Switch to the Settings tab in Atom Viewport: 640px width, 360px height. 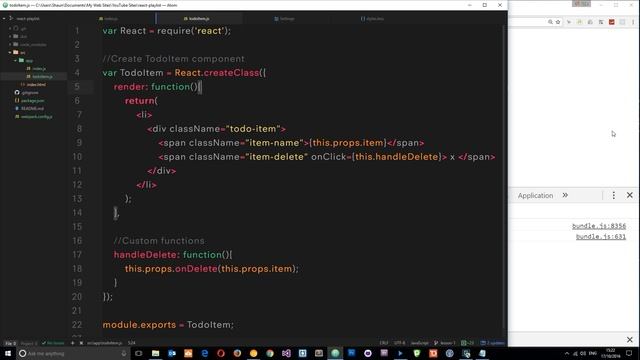(x=284, y=19)
